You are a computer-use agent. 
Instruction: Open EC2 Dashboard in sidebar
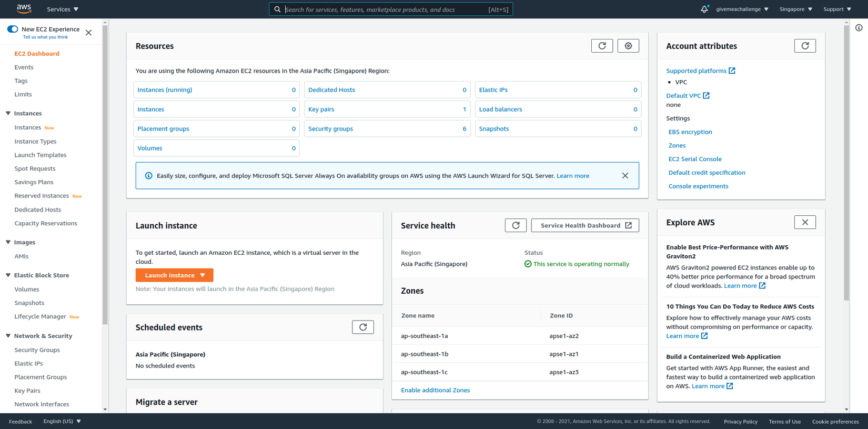click(x=37, y=54)
